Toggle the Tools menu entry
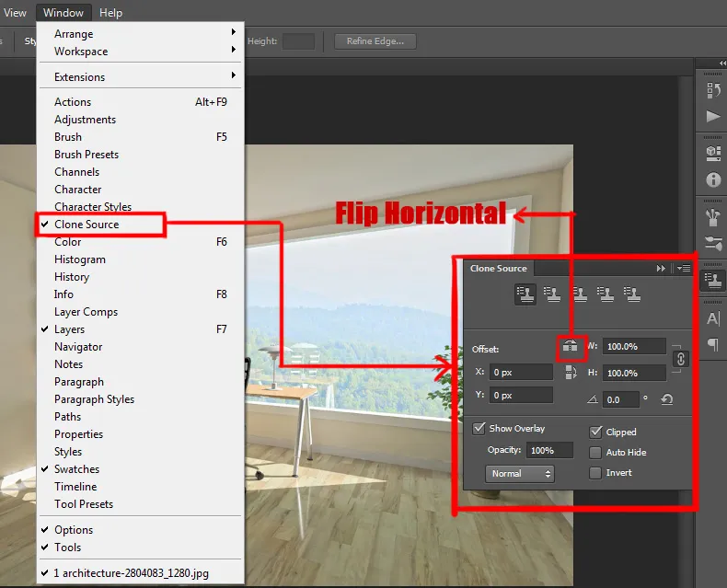 click(141, 548)
